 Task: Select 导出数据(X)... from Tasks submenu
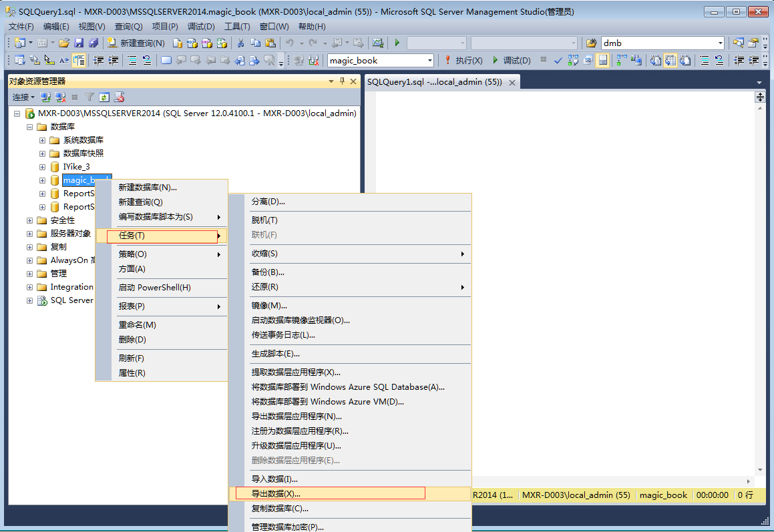[350, 493]
